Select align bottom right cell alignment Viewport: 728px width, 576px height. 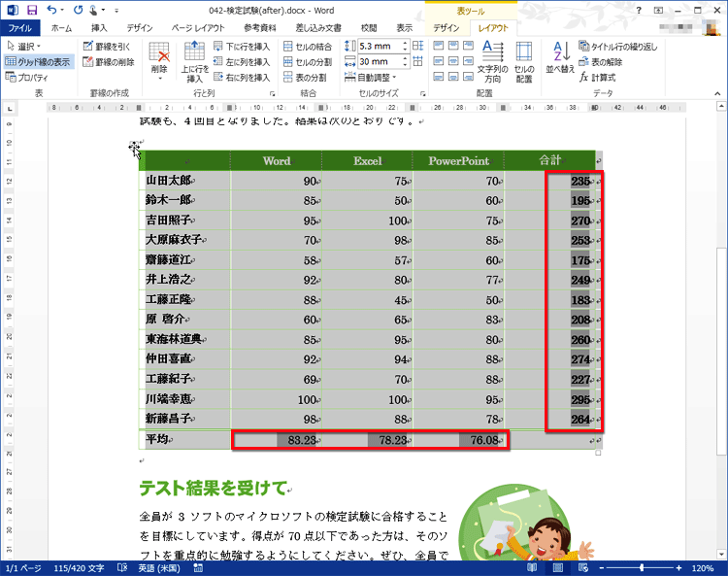[x=469, y=76]
